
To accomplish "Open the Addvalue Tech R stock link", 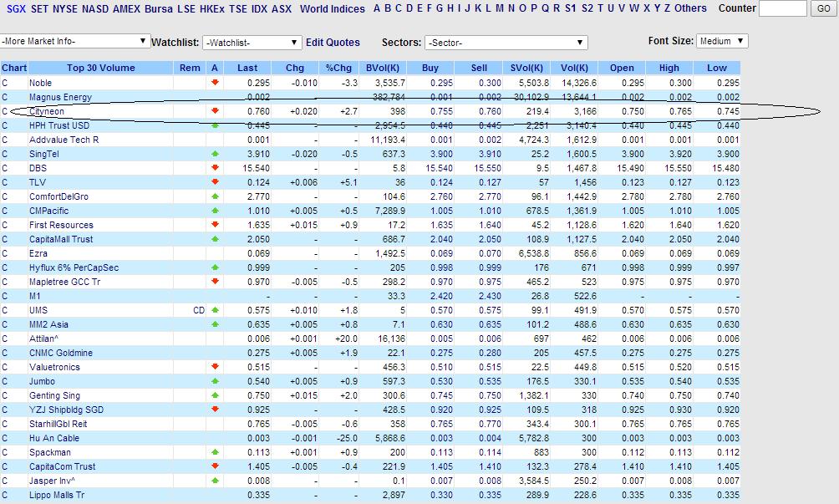I will pyautogui.click(x=64, y=140).
